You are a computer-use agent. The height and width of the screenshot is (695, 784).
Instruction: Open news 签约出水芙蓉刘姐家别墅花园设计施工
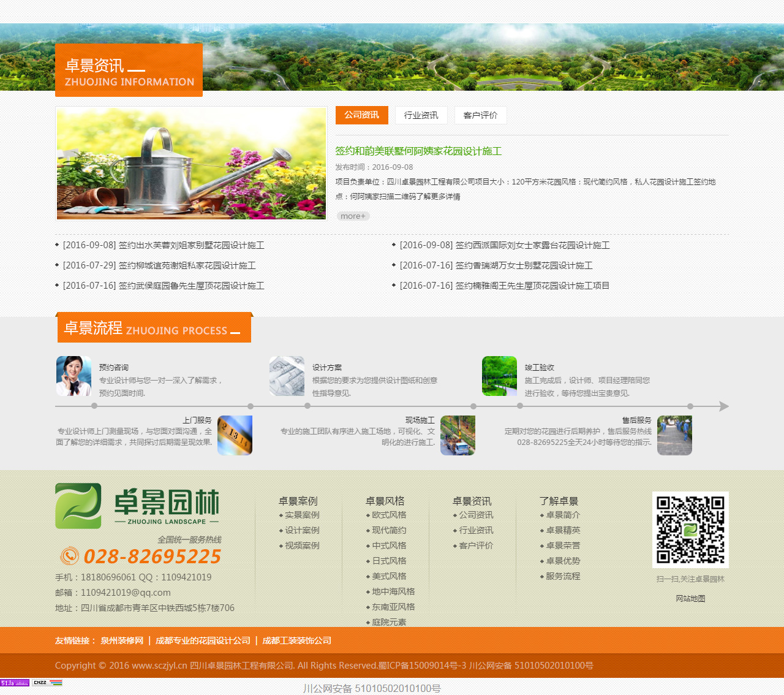tap(190, 245)
